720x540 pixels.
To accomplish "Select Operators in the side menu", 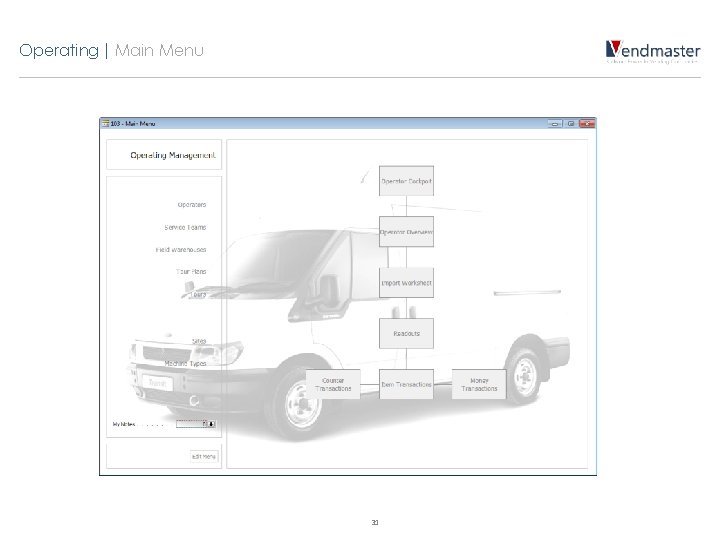I will click(x=191, y=205).
